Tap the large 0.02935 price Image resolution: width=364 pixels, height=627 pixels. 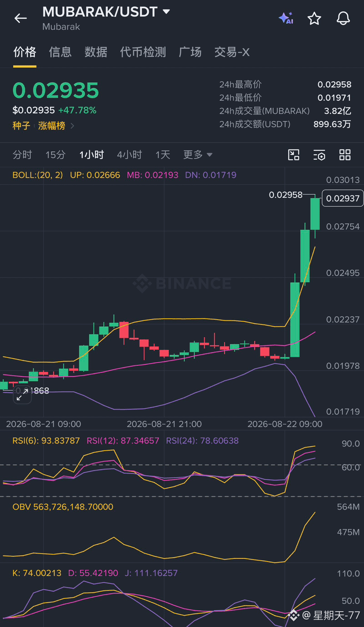pos(56,91)
